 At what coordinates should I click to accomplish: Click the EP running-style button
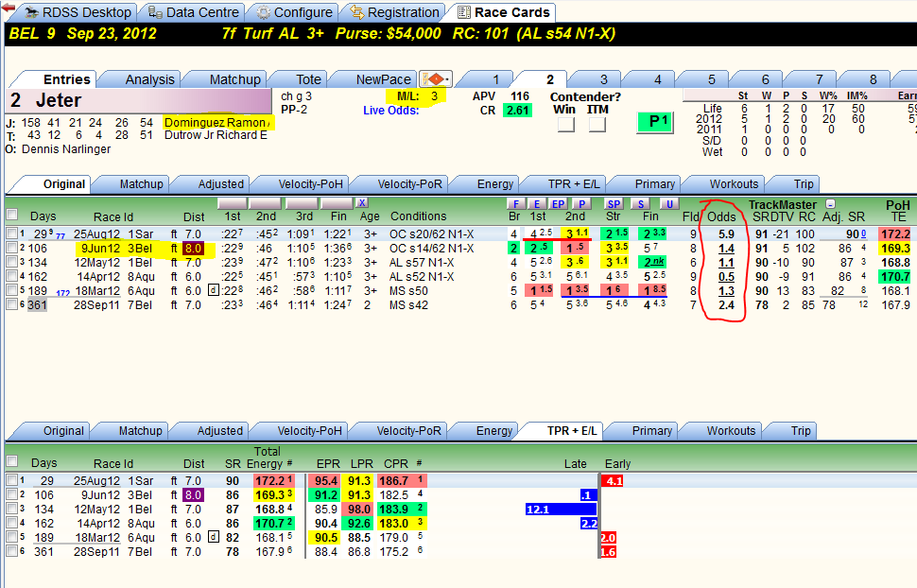coord(559,203)
